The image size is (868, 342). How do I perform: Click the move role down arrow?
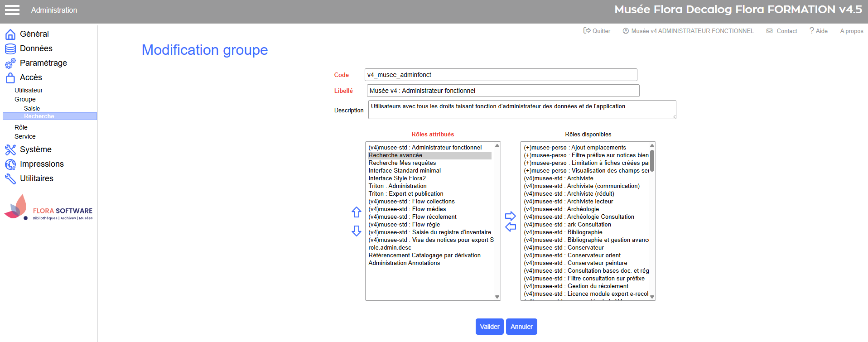357,231
